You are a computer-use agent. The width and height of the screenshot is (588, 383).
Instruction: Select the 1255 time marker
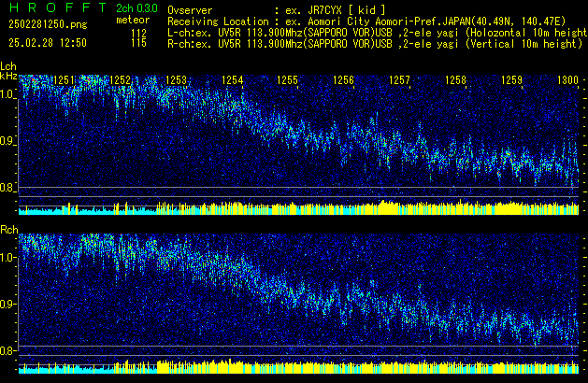(x=288, y=80)
